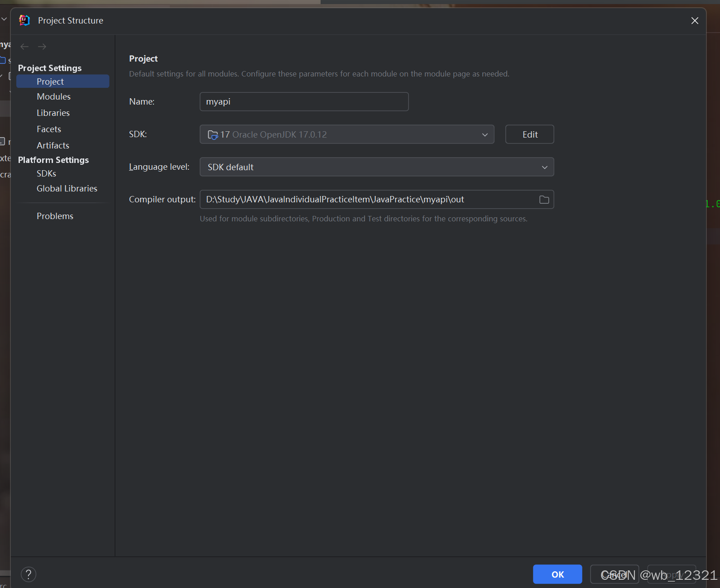Click the IntelliJ IDEA logo in title bar
Screen dimensions: 720x588
click(x=24, y=20)
